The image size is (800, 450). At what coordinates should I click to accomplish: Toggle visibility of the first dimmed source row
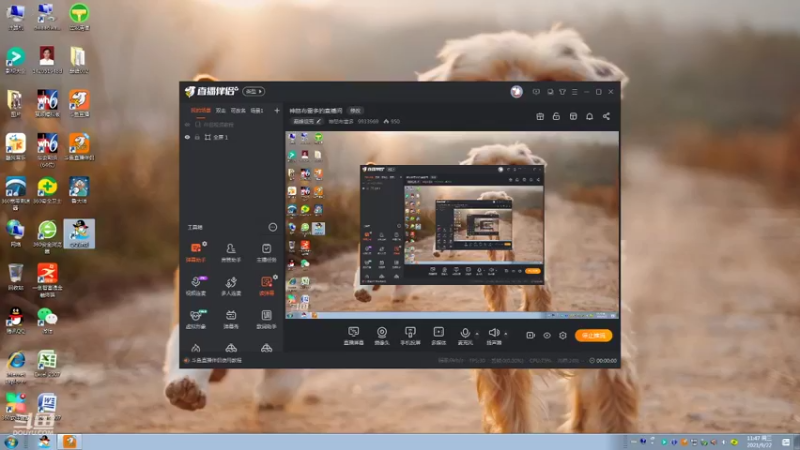pyautogui.click(x=187, y=124)
